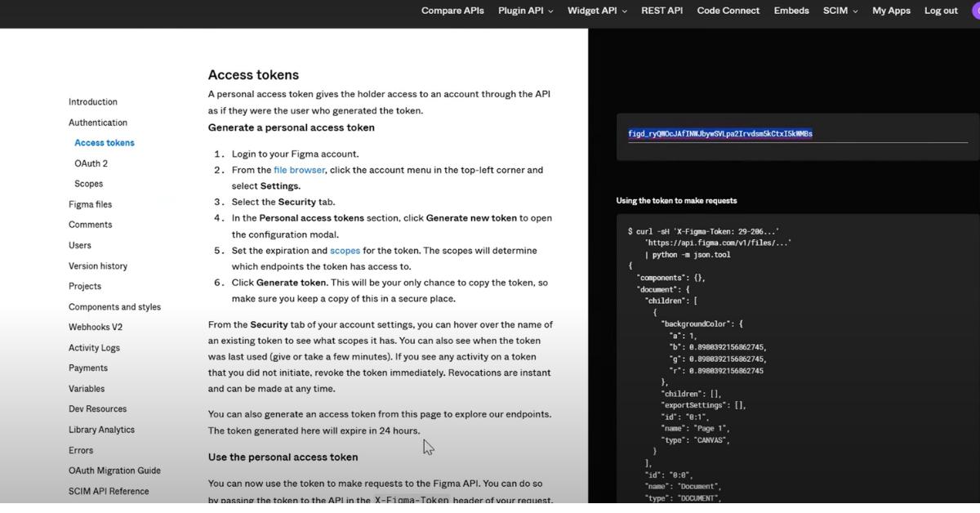Viewport: 980px width, 513px height.
Task: Go to Dev Resources section
Action: point(97,409)
